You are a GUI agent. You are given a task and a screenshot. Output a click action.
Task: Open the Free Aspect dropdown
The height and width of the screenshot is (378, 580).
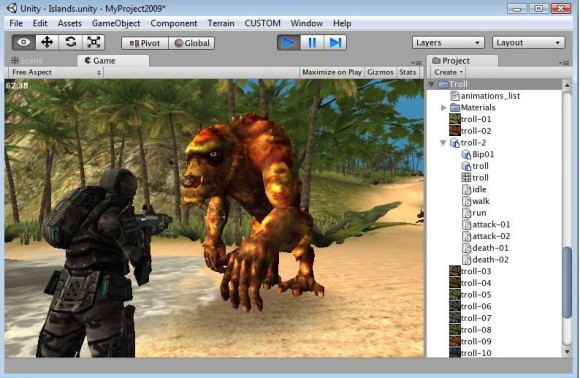tap(56, 72)
